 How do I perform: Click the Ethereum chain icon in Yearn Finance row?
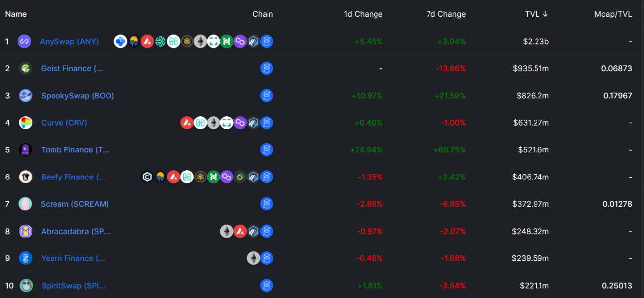pos(253,258)
